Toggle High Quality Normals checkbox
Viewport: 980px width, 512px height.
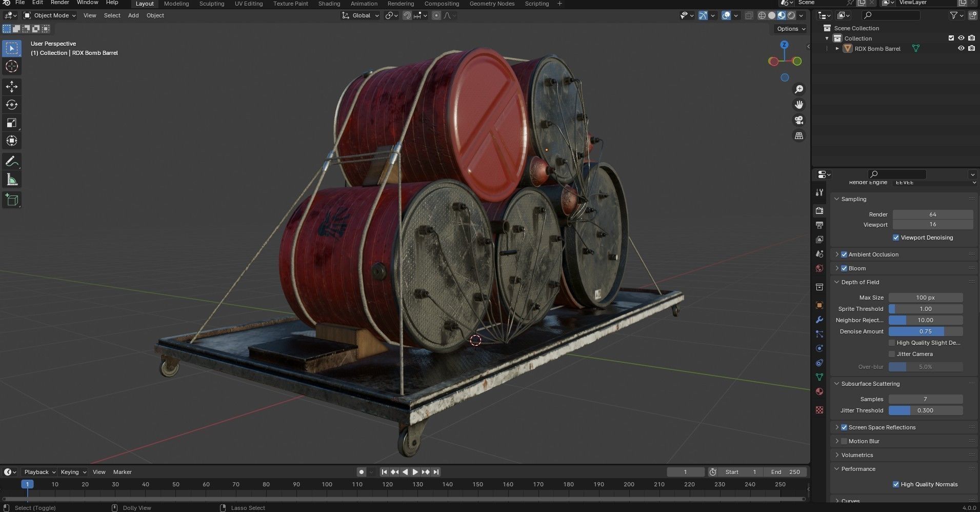(896, 484)
